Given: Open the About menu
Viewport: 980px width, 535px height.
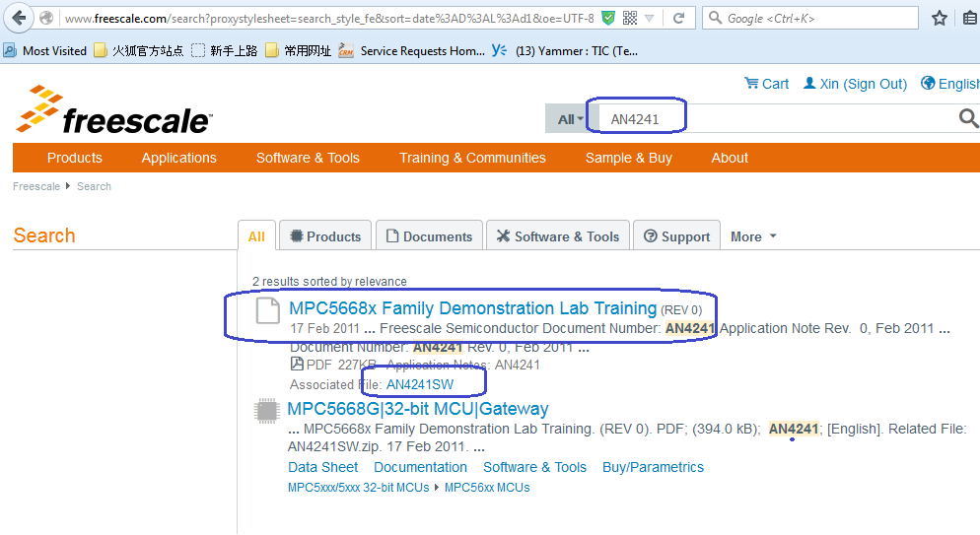Looking at the screenshot, I should (730, 158).
